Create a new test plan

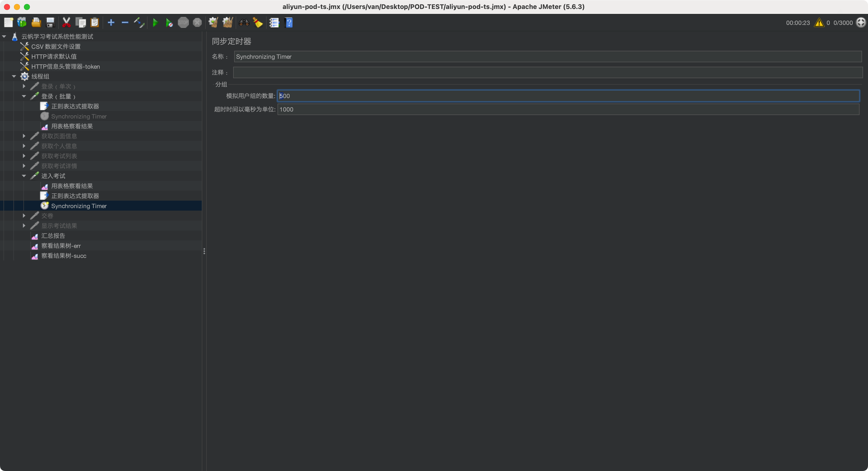(8, 23)
